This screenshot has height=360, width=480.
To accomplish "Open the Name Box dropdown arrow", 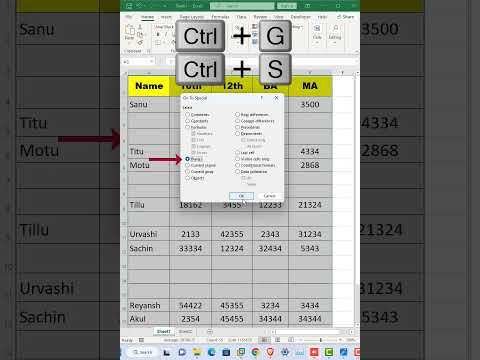I will point(152,62).
